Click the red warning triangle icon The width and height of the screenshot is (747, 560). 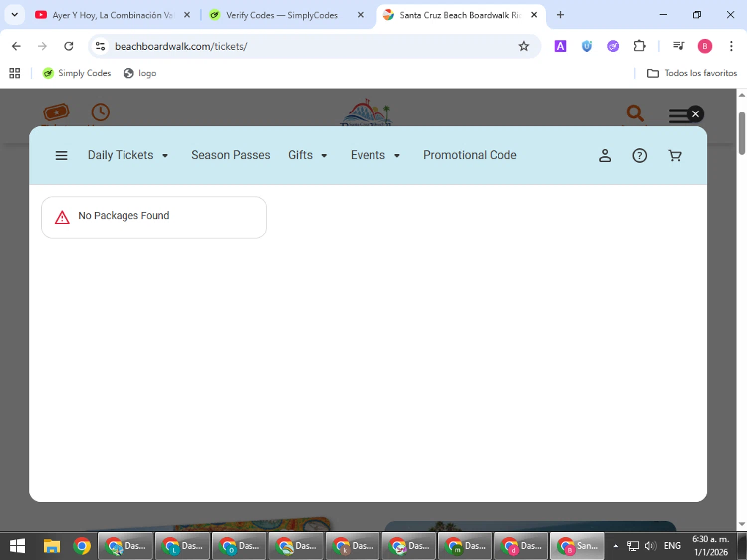pos(62,217)
